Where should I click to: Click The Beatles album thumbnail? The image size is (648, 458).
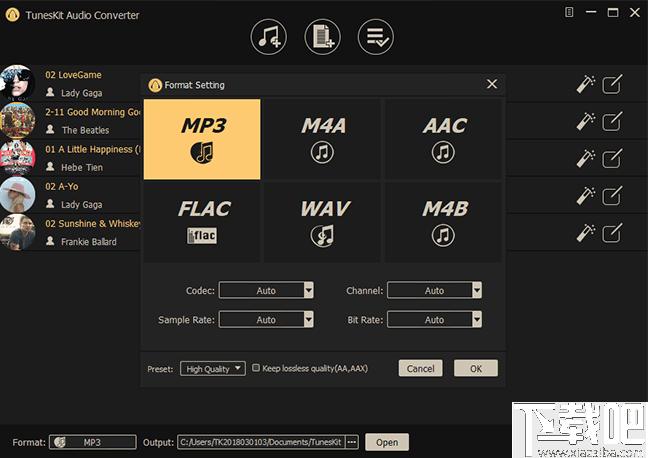click(17, 120)
